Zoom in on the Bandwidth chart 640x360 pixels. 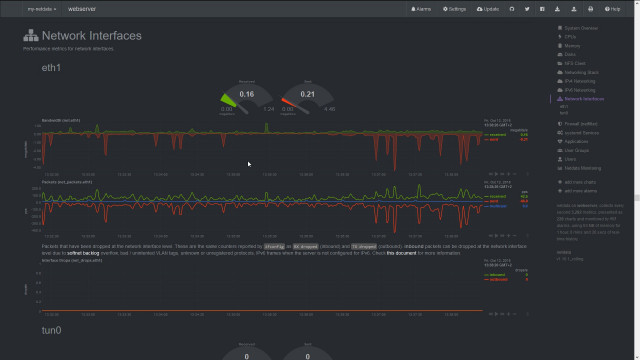click(x=509, y=174)
